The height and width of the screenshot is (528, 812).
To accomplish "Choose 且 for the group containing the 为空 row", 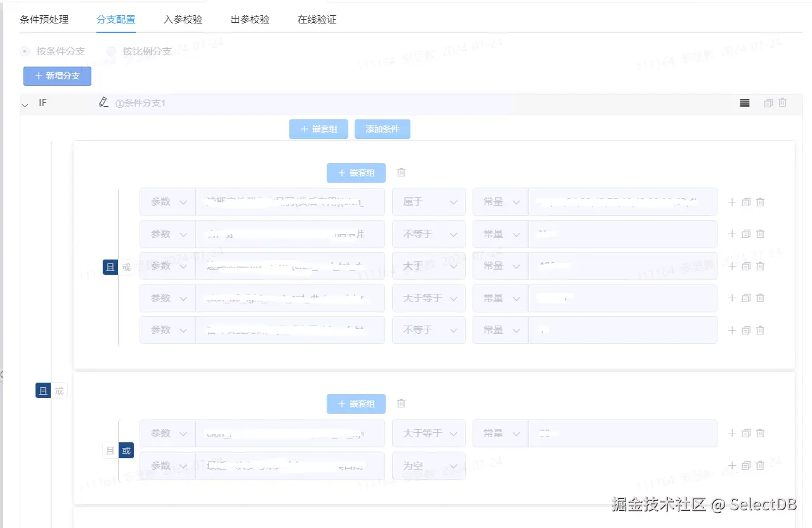I will click(110, 451).
